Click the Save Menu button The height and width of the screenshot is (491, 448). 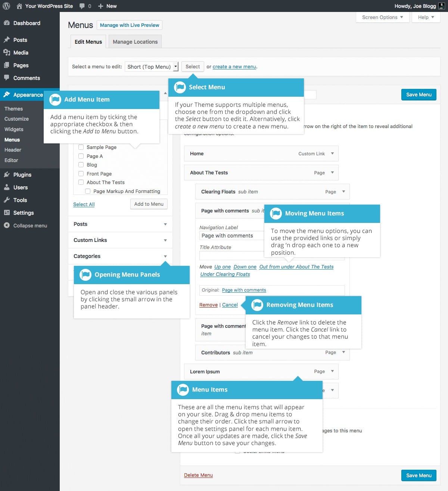419,94
